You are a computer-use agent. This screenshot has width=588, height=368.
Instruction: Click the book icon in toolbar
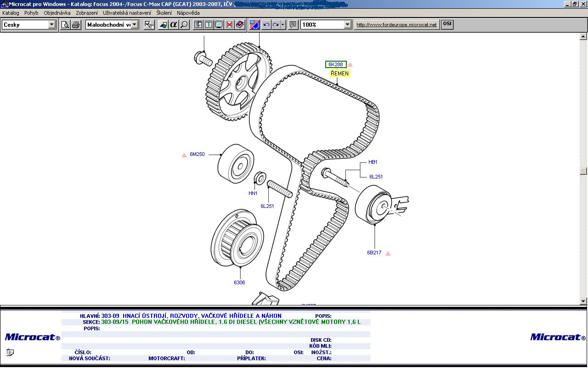(239, 25)
